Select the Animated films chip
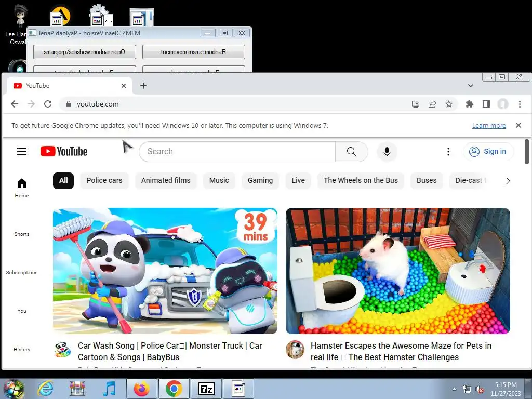 coord(166,180)
